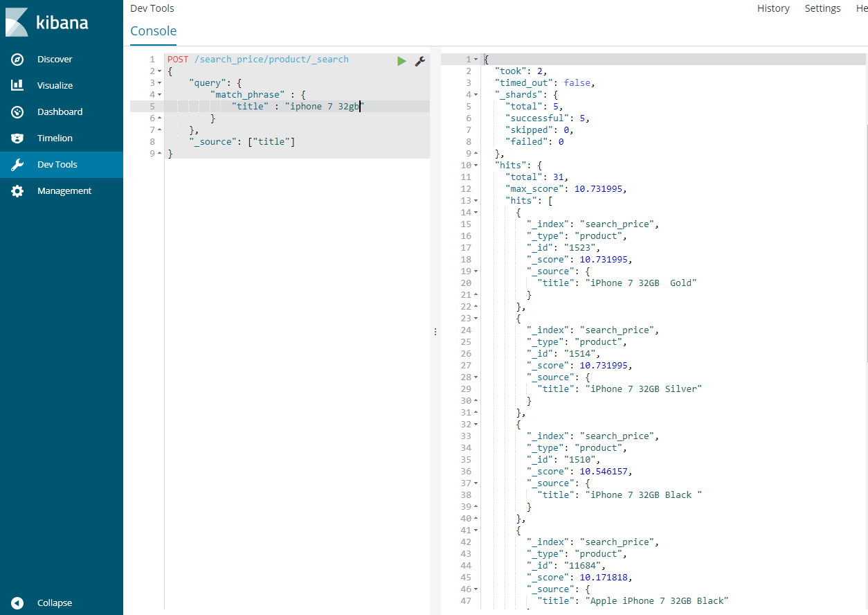Open Management gear icon

[x=17, y=190]
